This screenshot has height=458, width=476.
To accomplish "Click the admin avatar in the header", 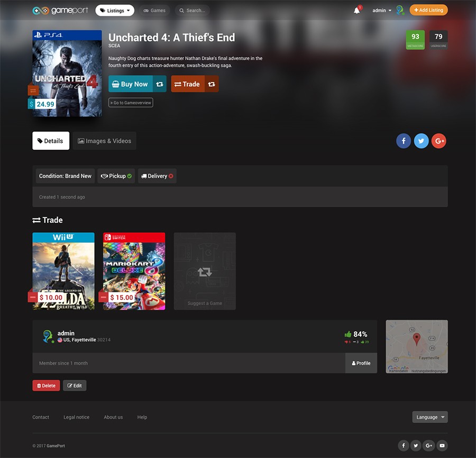I will pyautogui.click(x=400, y=11).
